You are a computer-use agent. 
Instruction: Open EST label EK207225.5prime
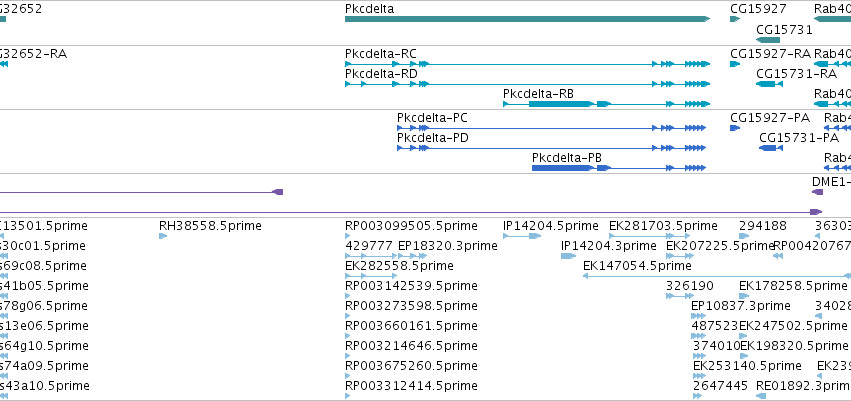[x=720, y=246]
